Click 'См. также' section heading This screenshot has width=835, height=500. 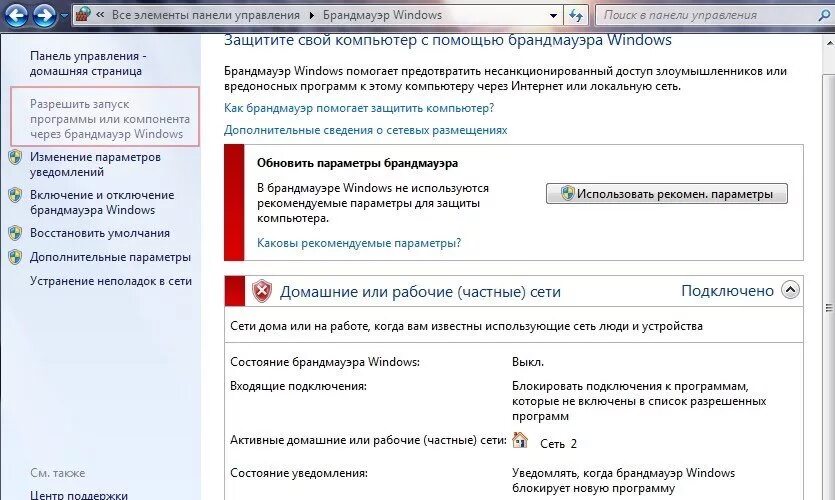[x=58, y=473]
